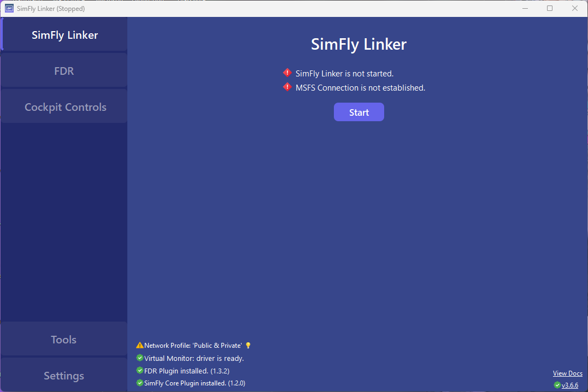Maximize the SimFly Linker window
The width and height of the screenshot is (588, 392).
(x=550, y=8)
